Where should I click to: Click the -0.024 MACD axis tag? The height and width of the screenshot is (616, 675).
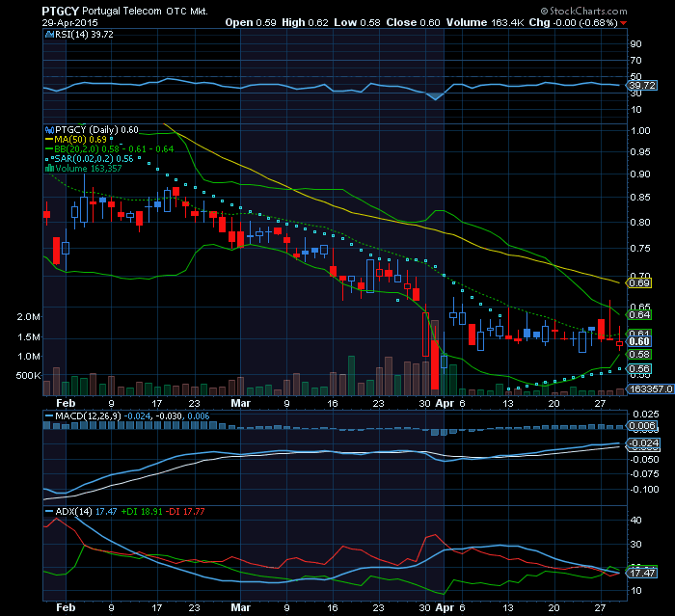tap(643, 442)
